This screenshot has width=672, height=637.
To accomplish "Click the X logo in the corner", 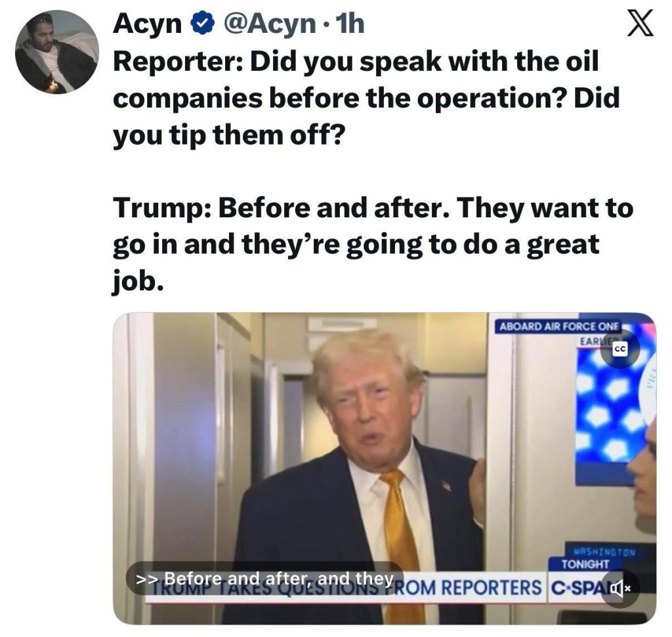I will click(x=640, y=24).
